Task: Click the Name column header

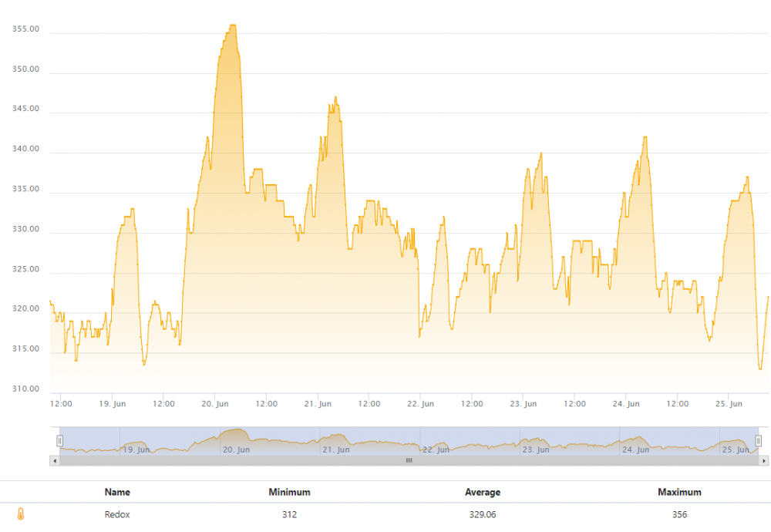Action: pyautogui.click(x=117, y=492)
